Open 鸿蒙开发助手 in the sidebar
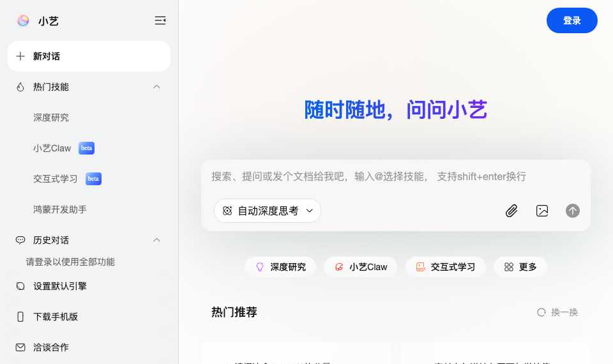 point(60,209)
